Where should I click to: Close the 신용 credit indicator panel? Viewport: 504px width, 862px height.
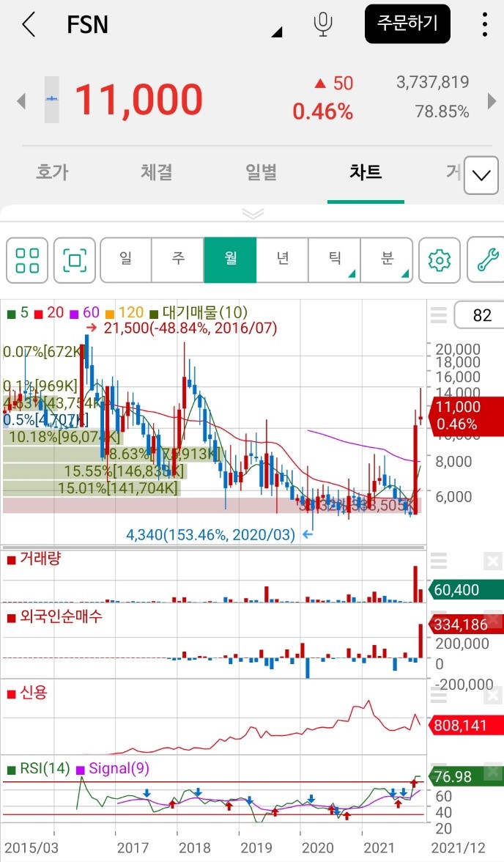(x=492, y=696)
